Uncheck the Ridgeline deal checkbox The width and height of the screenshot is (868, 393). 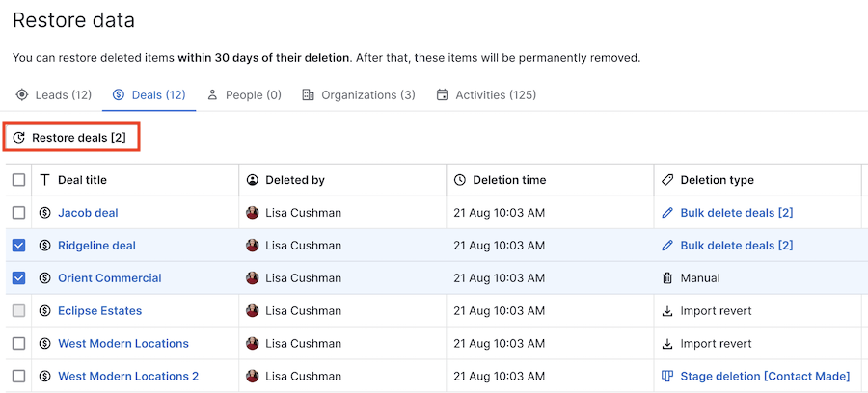tap(19, 246)
